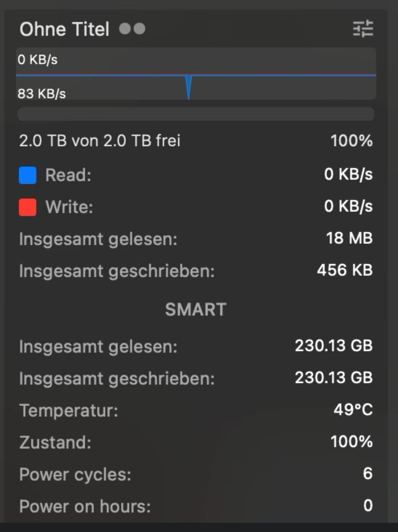
Task: Click the red Write color swatch
Action: (27, 207)
